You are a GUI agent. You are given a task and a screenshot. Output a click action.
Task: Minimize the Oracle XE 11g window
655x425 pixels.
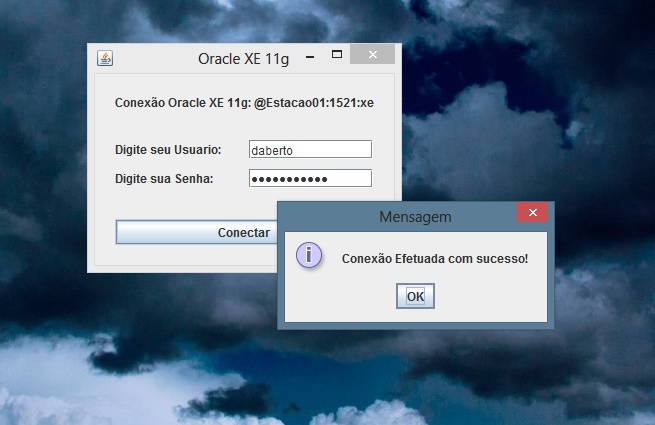tap(310, 57)
